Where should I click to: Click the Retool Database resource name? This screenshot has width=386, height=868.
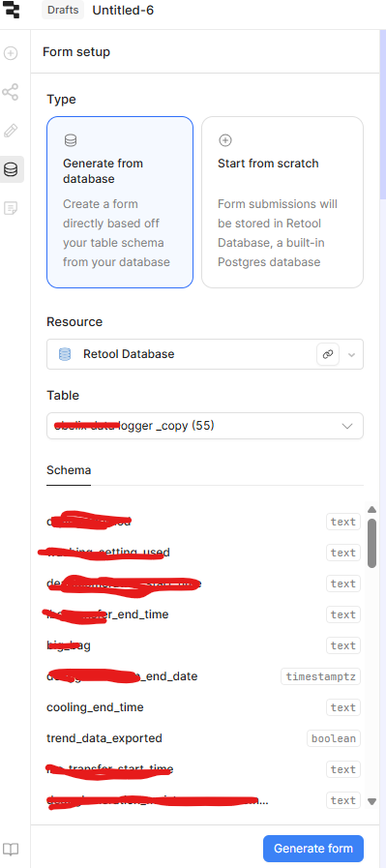(x=129, y=354)
